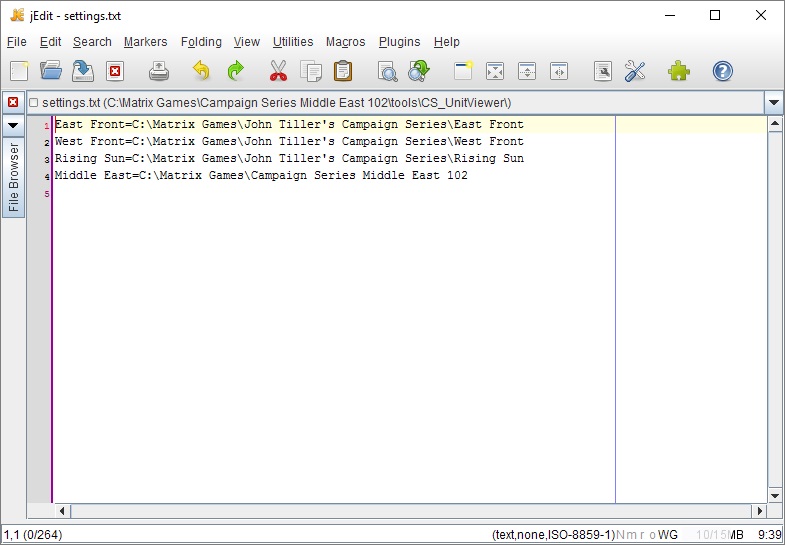The width and height of the screenshot is (785, 545).
Task: Split the view horizontally icon
Action: pyautogui.click(x=527, y=71)
